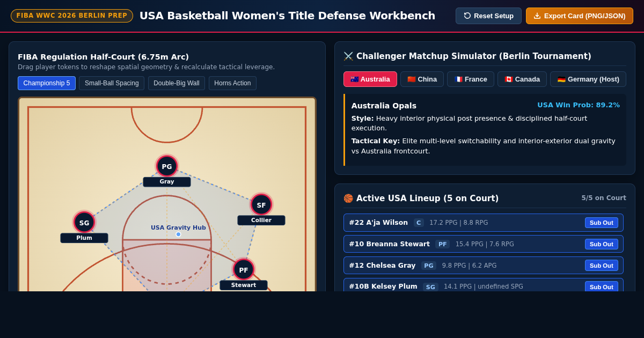Open the Germany (Host) matchup
The height and width of the screenshot is (338, 644).
588,79
